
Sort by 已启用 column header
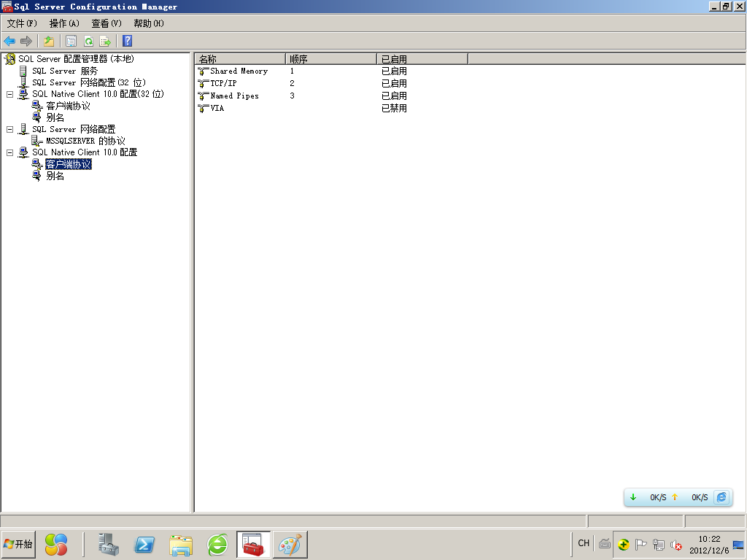pos(422,59)
